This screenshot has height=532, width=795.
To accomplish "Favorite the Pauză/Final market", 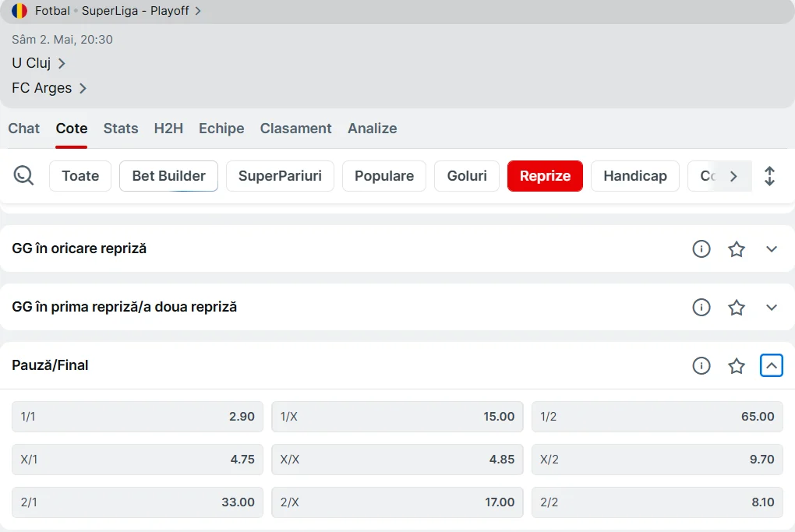I will point(737,365).
